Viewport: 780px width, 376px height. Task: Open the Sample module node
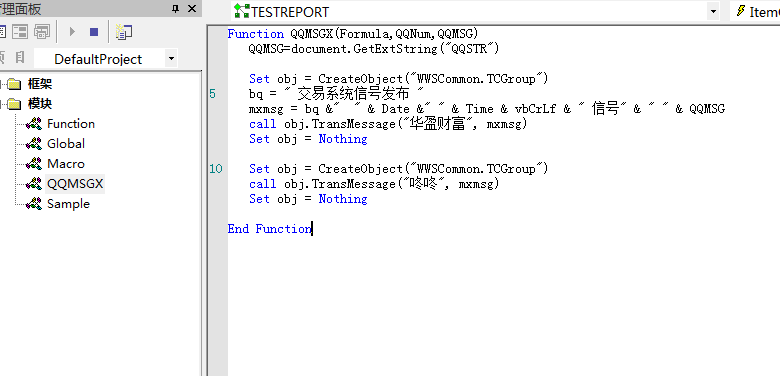pos(58,203)
